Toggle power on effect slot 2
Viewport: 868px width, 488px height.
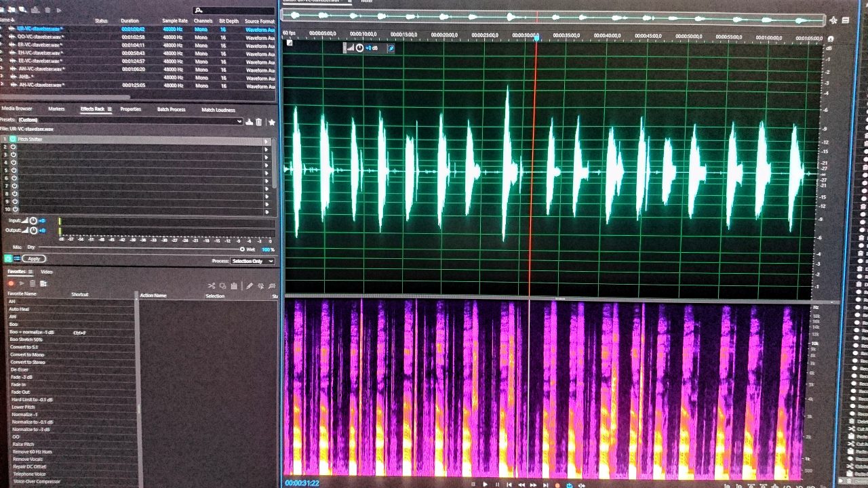pos(14,146)
